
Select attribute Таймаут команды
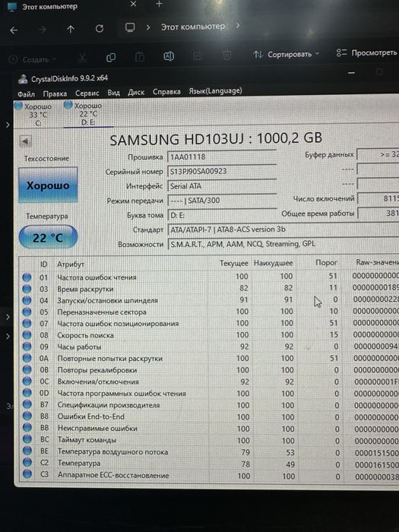point(87,440)
